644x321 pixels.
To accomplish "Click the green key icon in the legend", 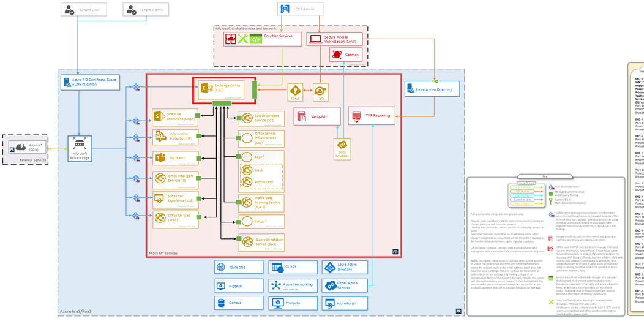I will tap(550, 201).
